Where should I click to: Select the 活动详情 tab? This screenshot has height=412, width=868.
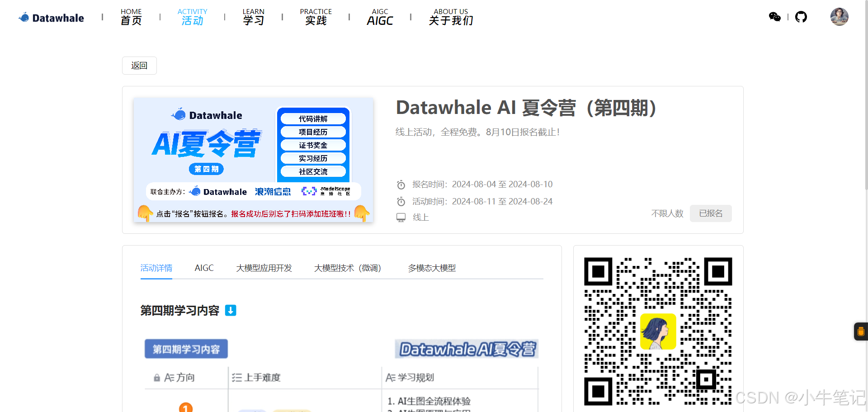coord(156,268)
